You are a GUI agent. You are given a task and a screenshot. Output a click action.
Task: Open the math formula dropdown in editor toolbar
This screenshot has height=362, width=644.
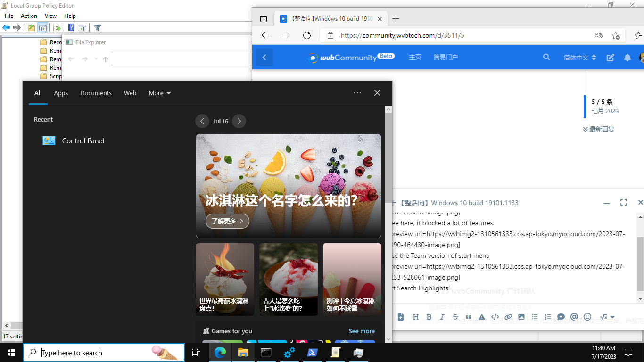click(607, 317)
